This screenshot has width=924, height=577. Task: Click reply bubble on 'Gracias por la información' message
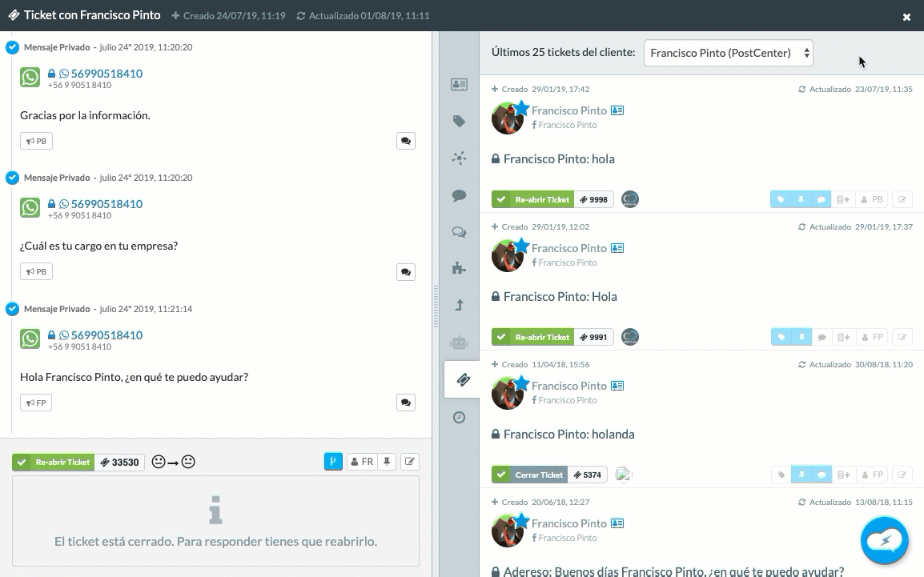coord(405,141)
